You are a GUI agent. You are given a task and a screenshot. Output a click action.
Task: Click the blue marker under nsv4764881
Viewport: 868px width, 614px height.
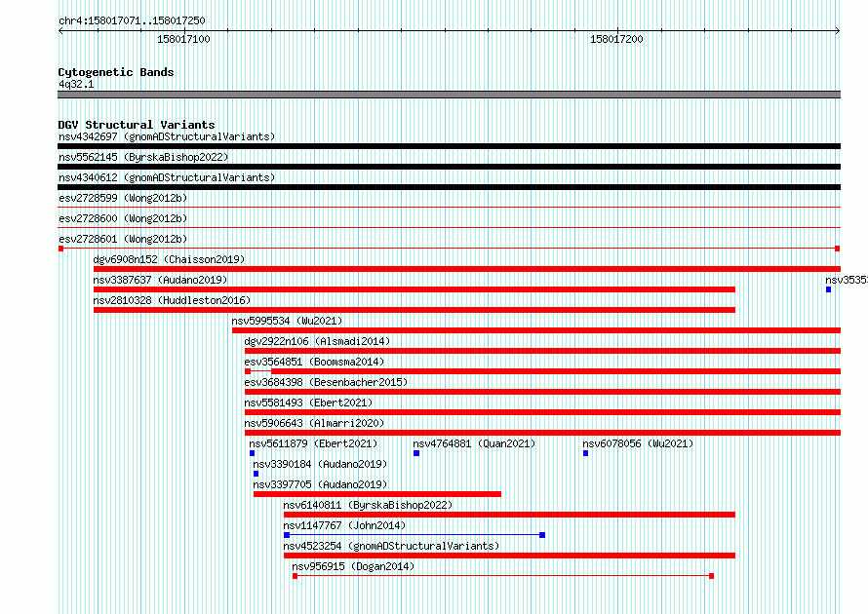[416, 453]
